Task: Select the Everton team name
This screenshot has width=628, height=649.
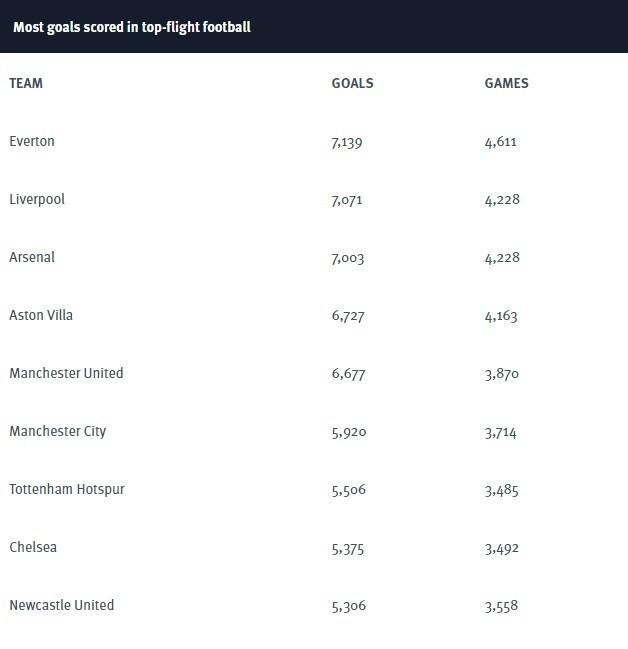Action: click(32, 141)
